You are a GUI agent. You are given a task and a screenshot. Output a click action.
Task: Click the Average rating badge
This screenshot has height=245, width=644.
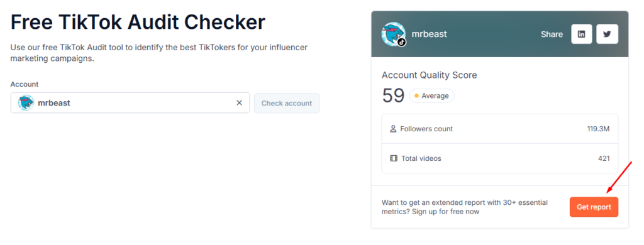(431, 95)
